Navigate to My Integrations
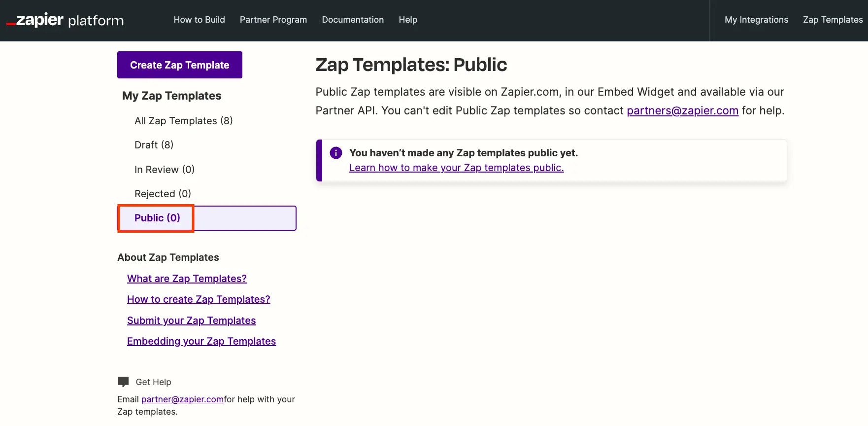This screenshot has height=426, width=868. coord(756,20)
